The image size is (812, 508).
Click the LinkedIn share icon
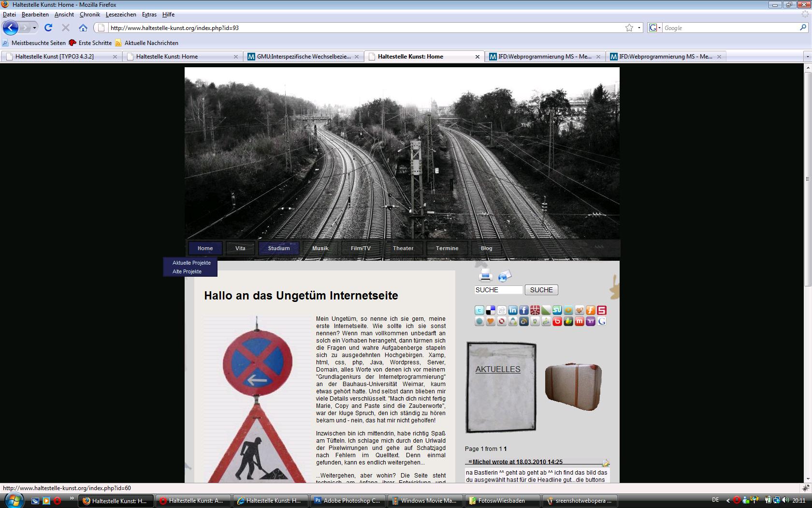[513, 310]
